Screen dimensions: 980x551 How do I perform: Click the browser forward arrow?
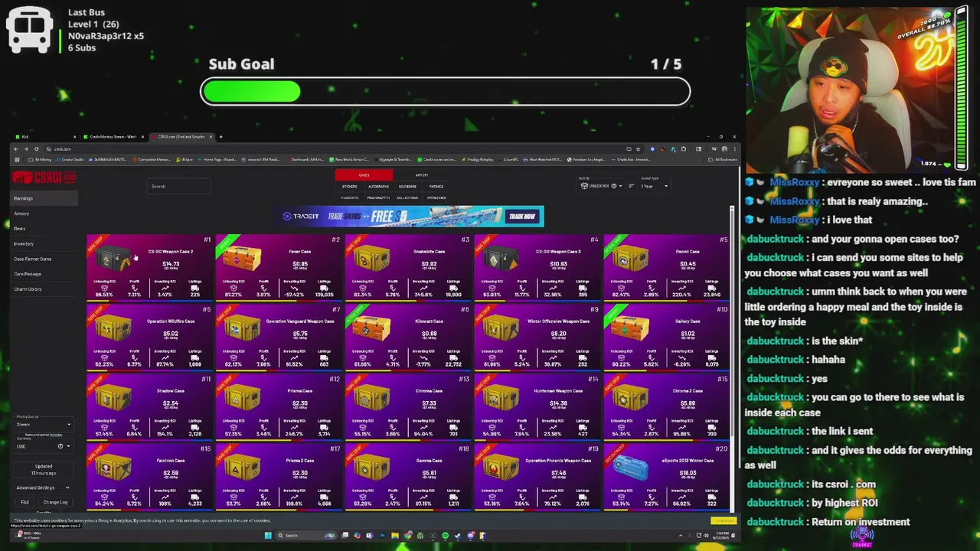26,149
